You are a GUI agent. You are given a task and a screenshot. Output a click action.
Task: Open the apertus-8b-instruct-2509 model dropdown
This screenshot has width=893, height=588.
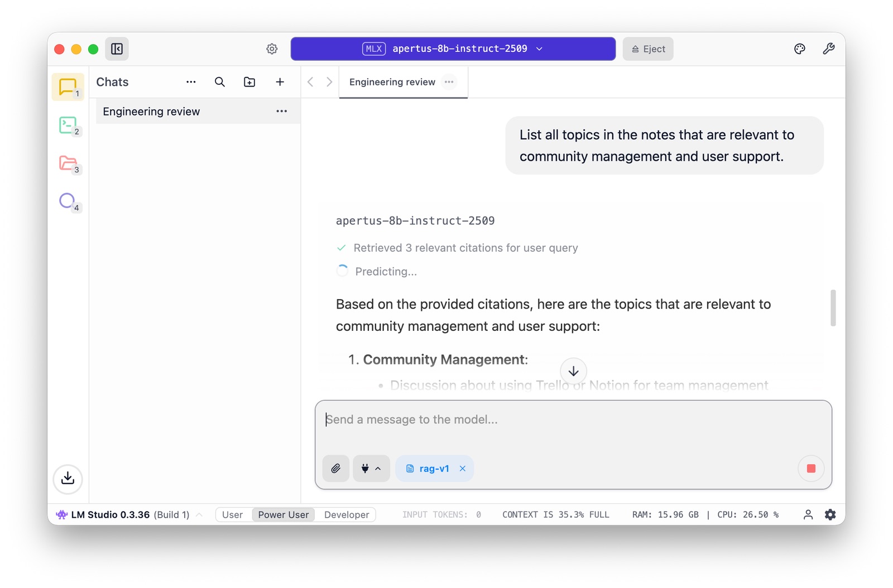pos(453,49)
